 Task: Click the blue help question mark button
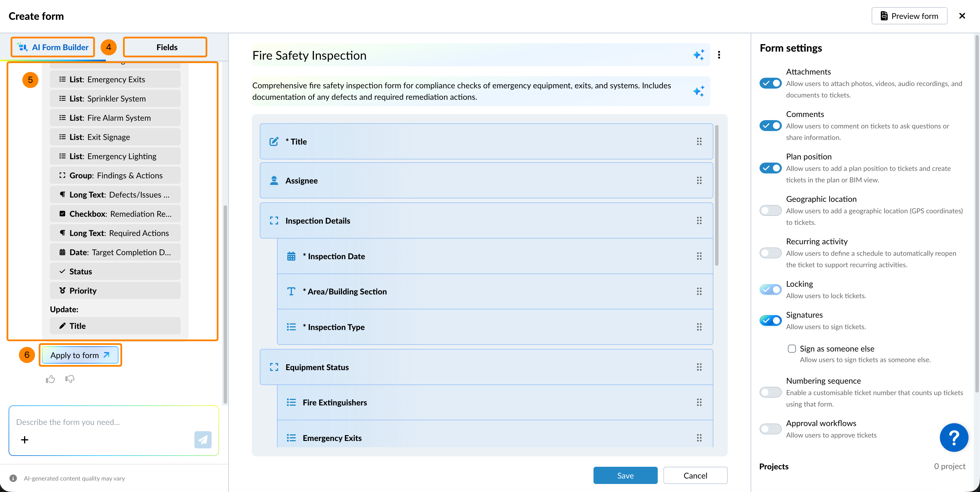[x=954, y=438]
